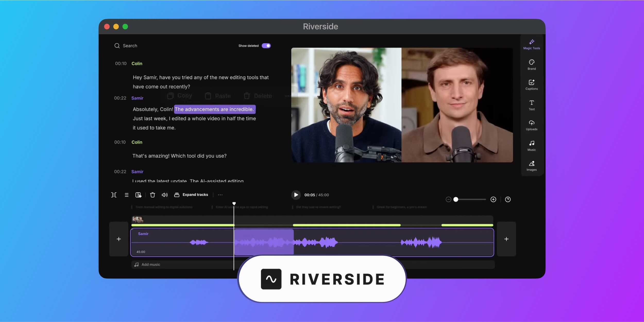Image resolution: width=644 pixels, height=322 pixels.
Task: Open the Text panel
Action: [x=531, y=105]
